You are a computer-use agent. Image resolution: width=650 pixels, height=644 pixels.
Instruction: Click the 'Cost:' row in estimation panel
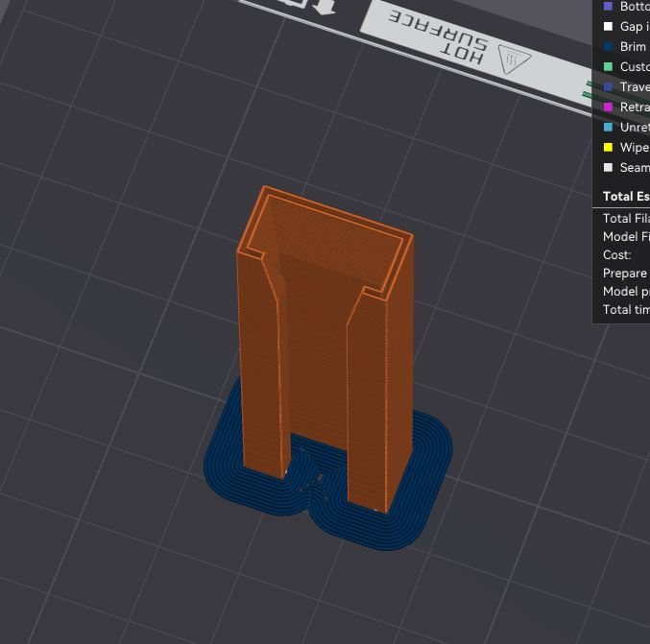point(616,255)
